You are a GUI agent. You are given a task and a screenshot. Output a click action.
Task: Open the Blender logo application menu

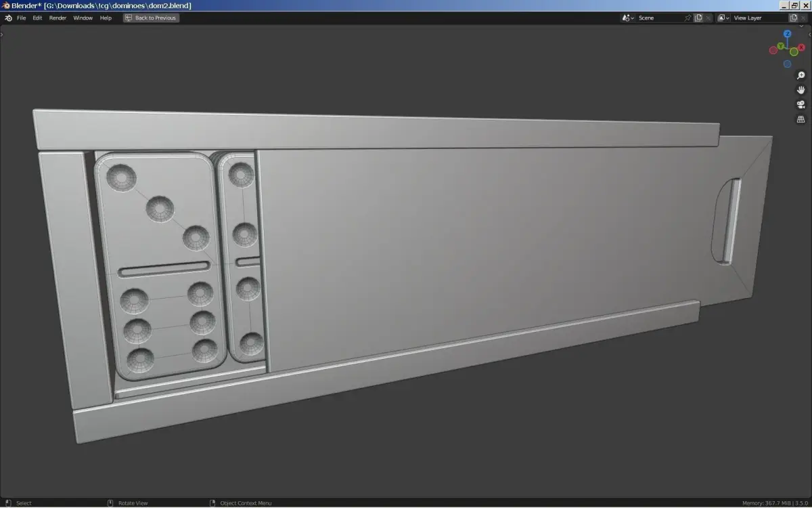(8, 18)
